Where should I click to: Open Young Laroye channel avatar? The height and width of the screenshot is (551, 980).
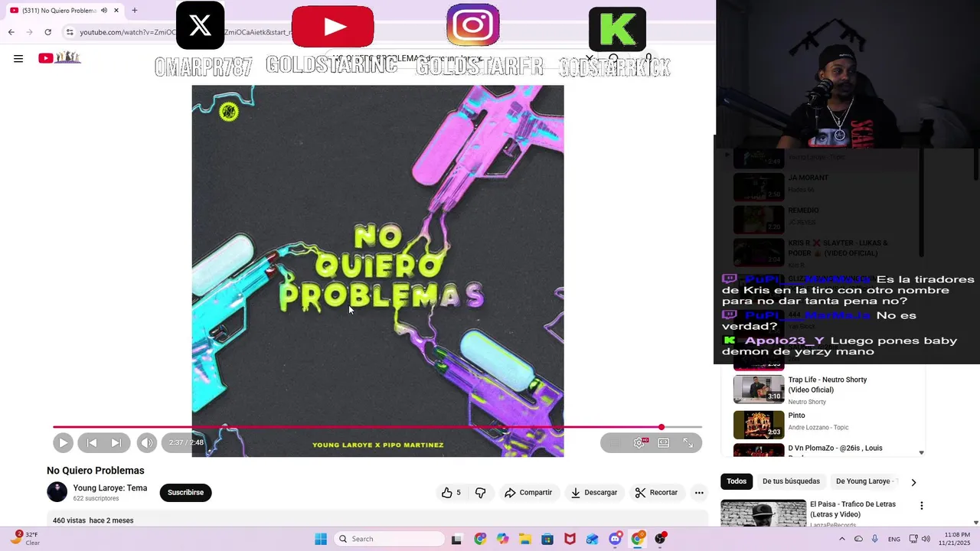(x=57, y=492)
